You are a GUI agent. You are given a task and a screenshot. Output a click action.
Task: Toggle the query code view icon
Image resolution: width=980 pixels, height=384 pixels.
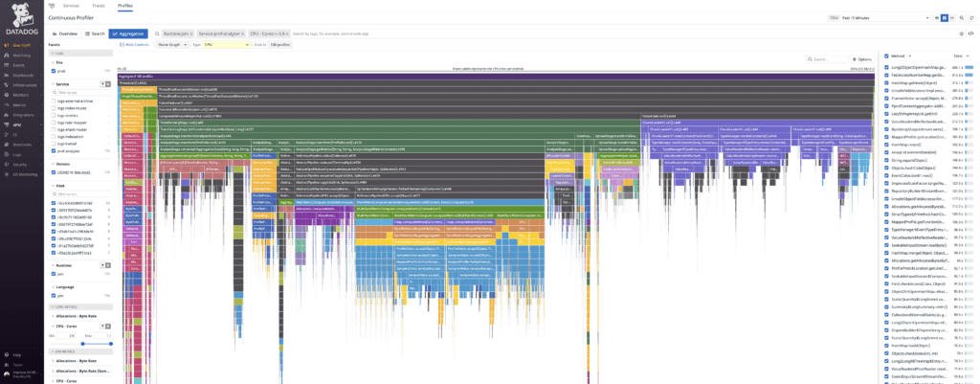(x=971, y=34)
